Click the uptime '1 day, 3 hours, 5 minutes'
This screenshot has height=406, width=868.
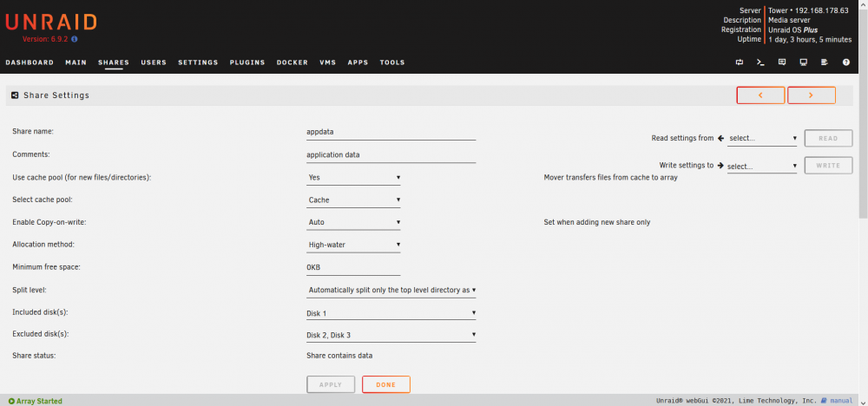tap(810, 40)
